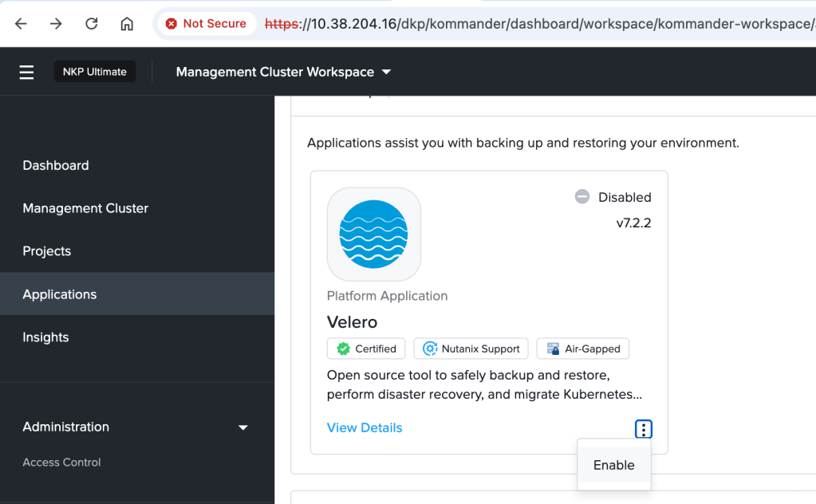The image size is (816, 504).
Task: Click the browser URL address field
Action: pyautogui.click(x=534, y=24)
